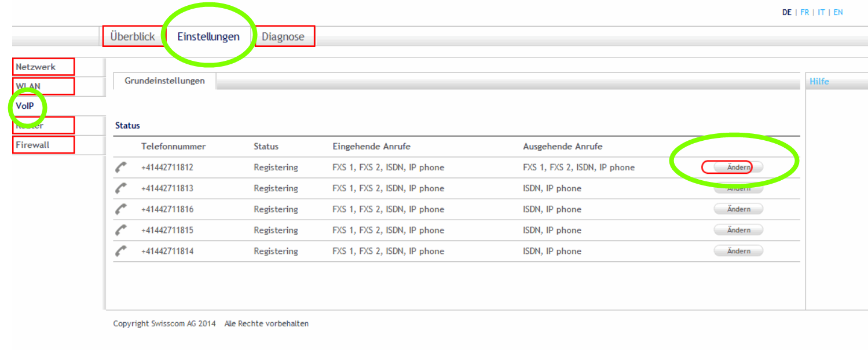The width and height of the screenshot is (868, 350).
Task: Click the phone icon beside +41442711813
Action: point(120,188)
